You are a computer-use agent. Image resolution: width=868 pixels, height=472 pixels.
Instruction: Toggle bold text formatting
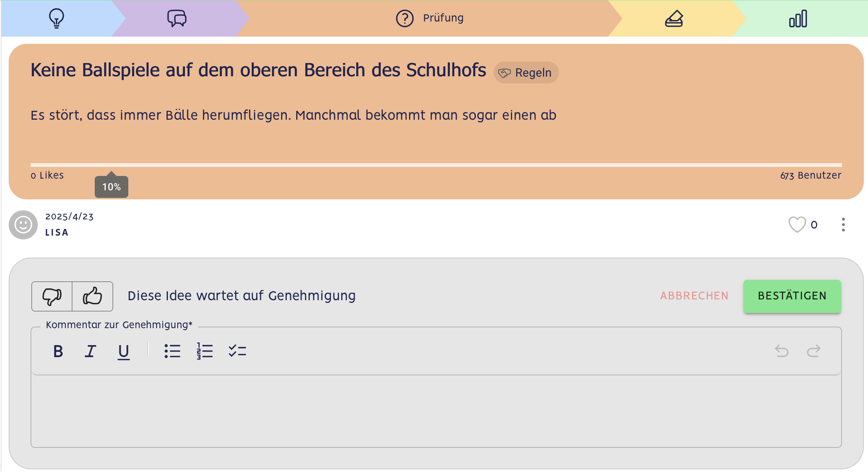coord(58,352)
